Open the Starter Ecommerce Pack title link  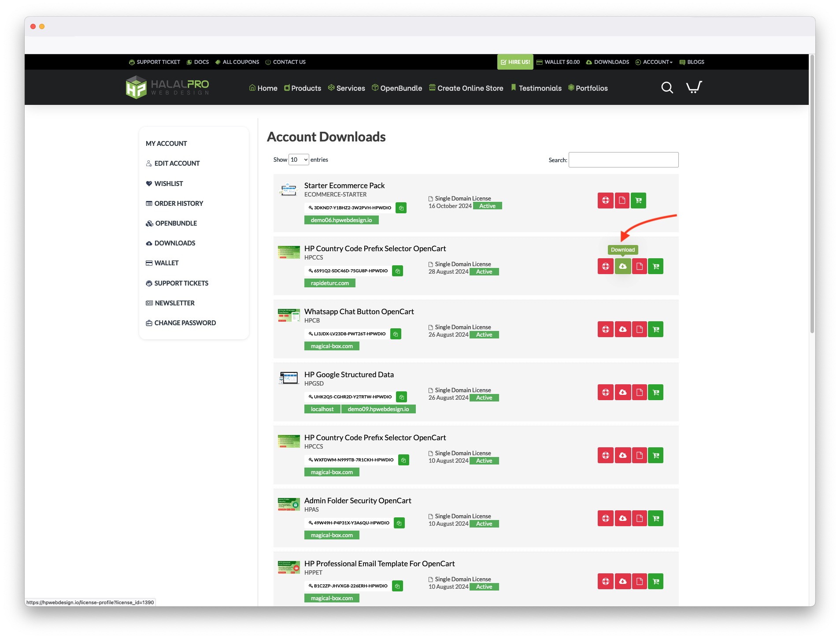point(344,186)
